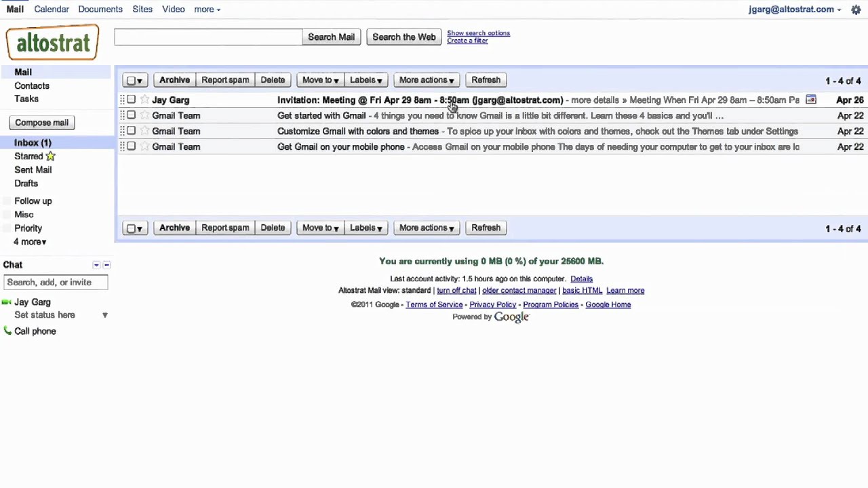Click the phone icon next to Call phone

point(7,331)
